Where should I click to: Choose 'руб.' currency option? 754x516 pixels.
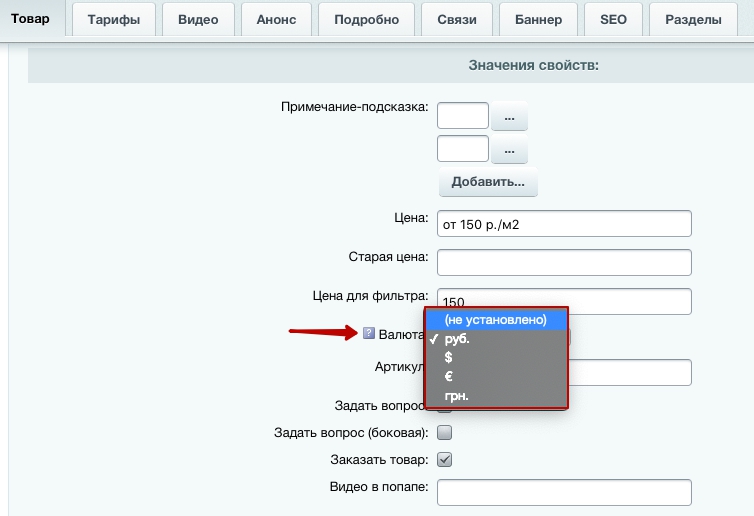[x=496, y=339]
